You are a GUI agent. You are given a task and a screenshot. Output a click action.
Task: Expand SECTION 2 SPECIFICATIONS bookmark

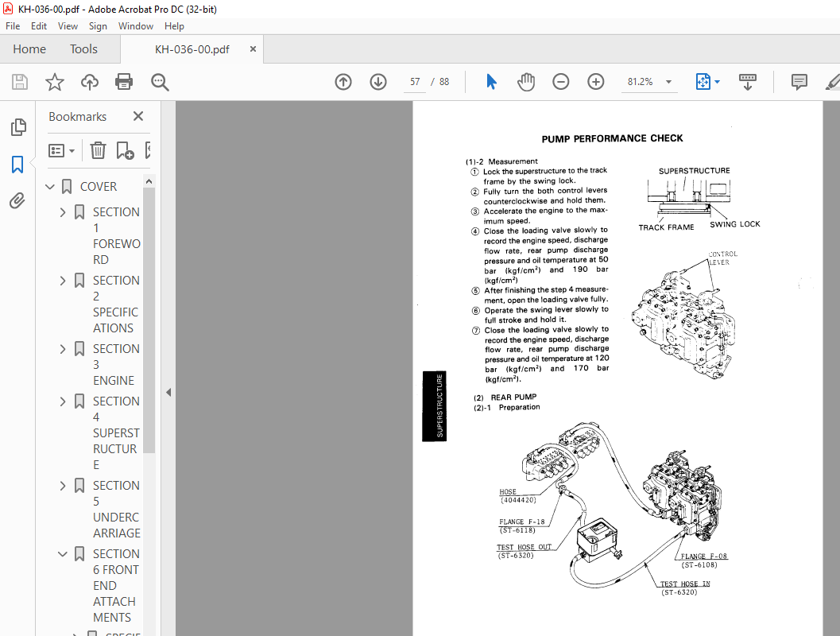point(63,281)
